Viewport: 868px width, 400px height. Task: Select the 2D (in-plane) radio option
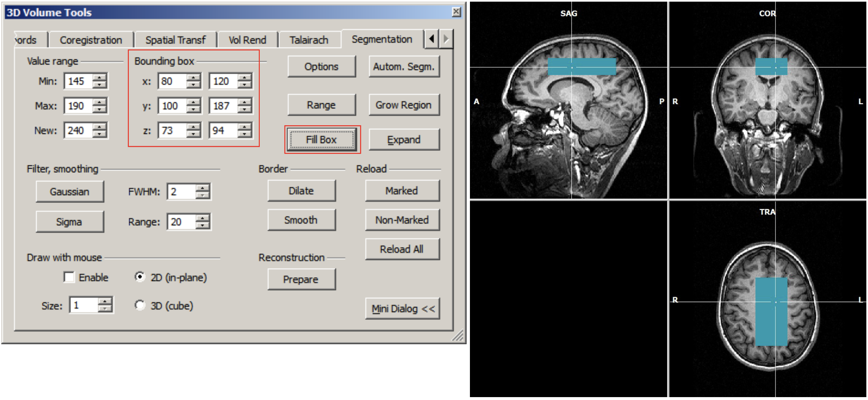click(140, 277)
